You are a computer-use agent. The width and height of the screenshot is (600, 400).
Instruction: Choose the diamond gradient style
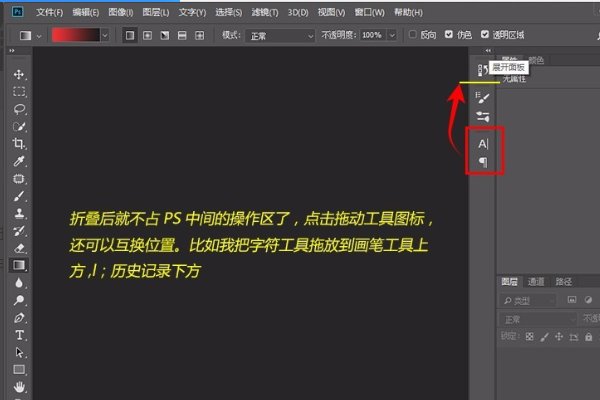pyautogui.click(x=199, y=35)
